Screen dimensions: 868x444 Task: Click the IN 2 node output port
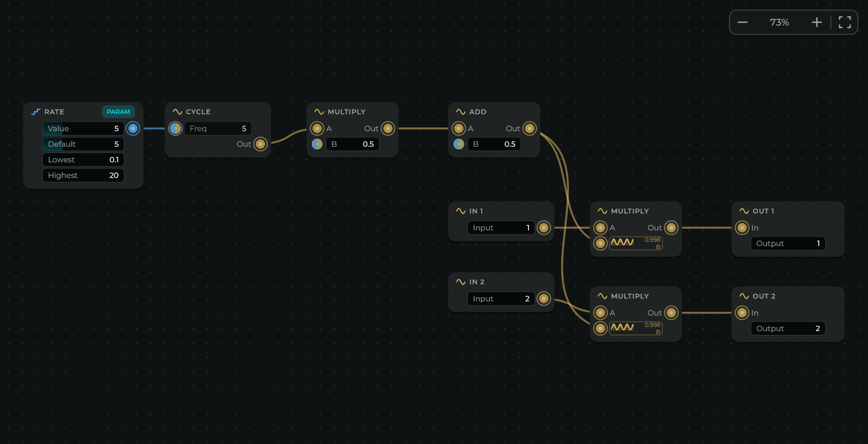click(543, 299)
